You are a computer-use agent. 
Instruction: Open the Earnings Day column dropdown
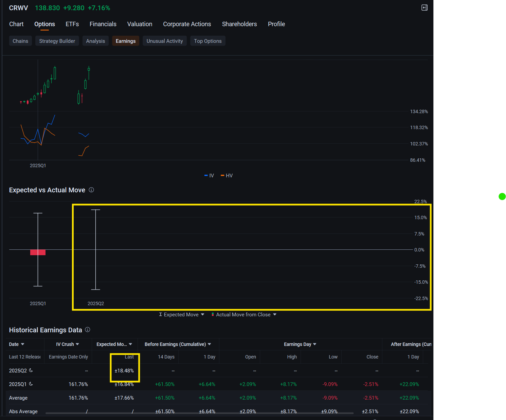(x=315, y=344)
